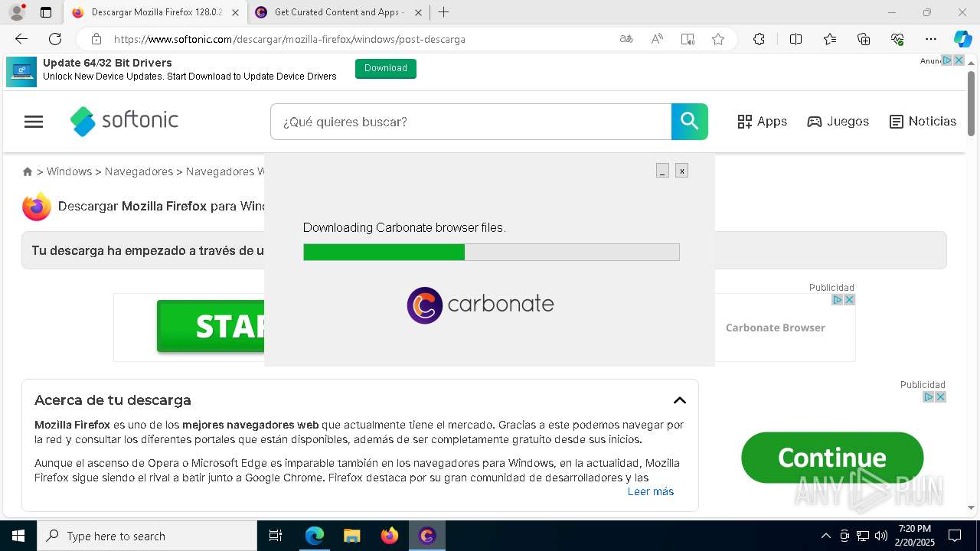Click the Carbonate Browser ad text
980x551 pixels.
click(x=775, y=328)
